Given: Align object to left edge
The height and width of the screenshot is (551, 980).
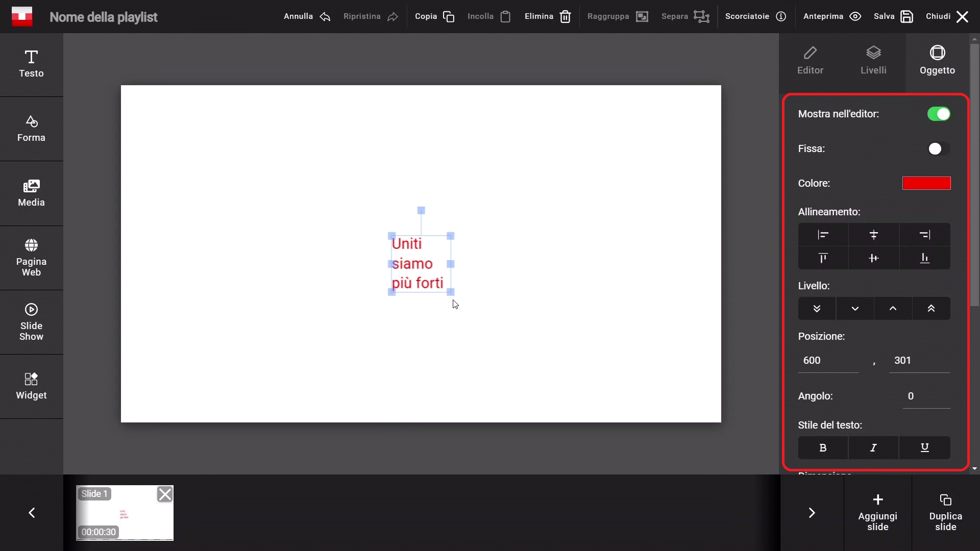Looking at the screenshot, I should click(823, 235).
